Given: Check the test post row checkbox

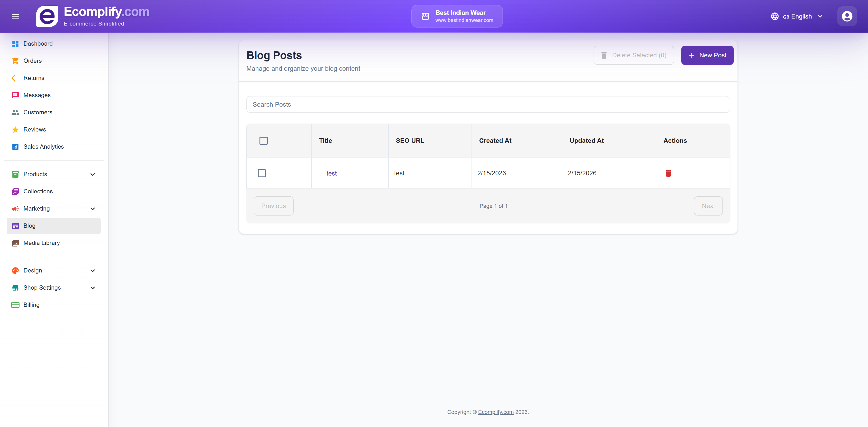Looking at the screenshot, I should (262, 173).
